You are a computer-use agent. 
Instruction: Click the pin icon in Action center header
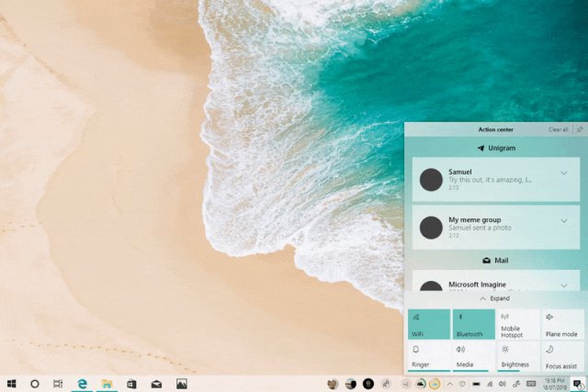pyautogui.click(x=579, y=129)
